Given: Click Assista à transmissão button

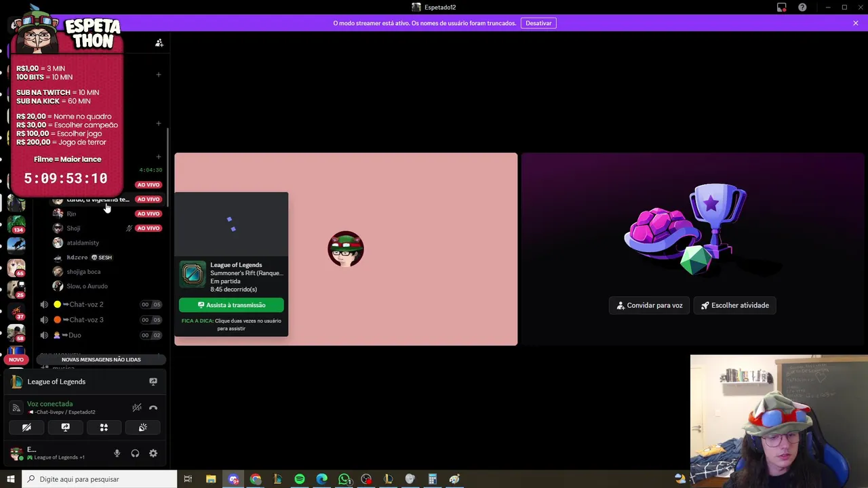Looking at the screenshot, I should 231,305.
